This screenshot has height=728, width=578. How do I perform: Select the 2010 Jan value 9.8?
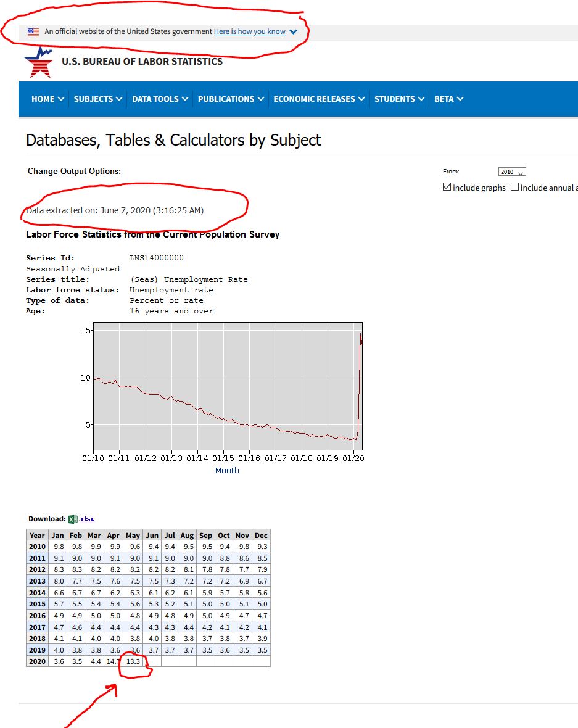point(59,547)
